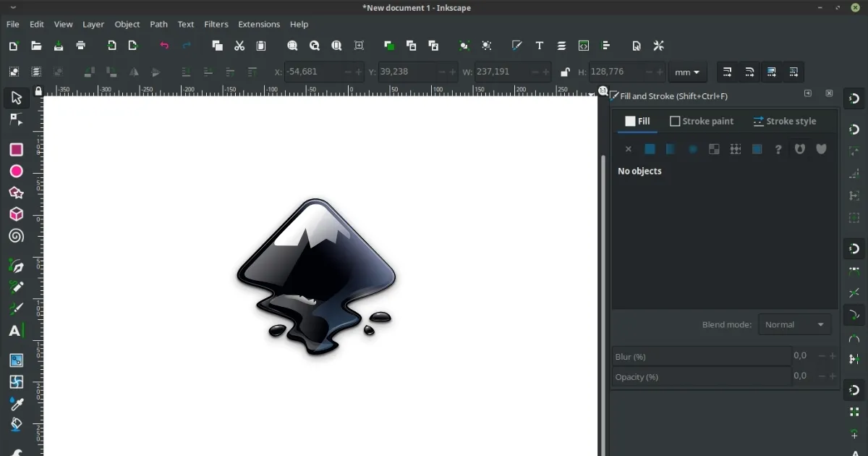Toggle move patterns with objects
This screenshot has width=868, height=456.
pyautogui.click(x=794, y=72)
